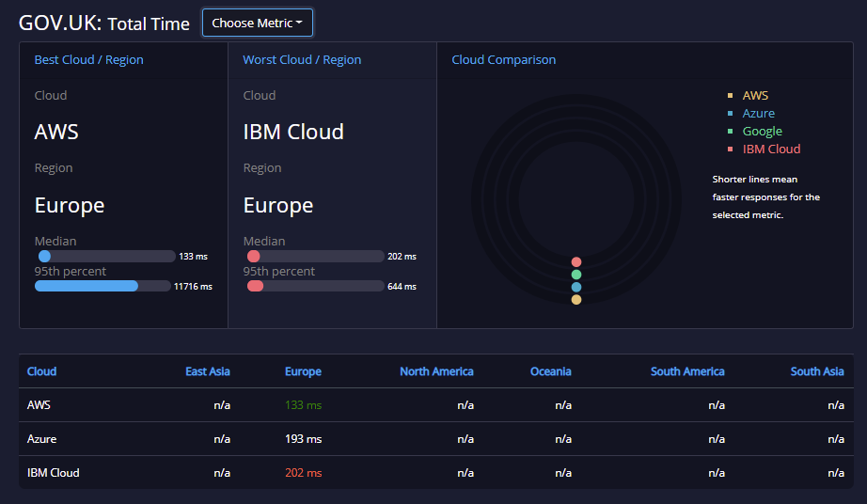Sort table by South America column
867x504 pixels.
(x=687, y=371)
